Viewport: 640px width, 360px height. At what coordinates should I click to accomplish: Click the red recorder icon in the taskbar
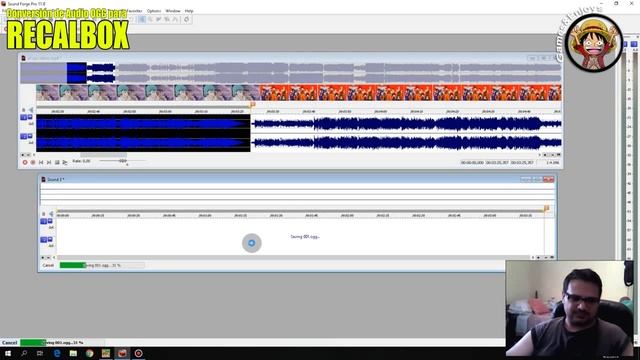point(138,353)
